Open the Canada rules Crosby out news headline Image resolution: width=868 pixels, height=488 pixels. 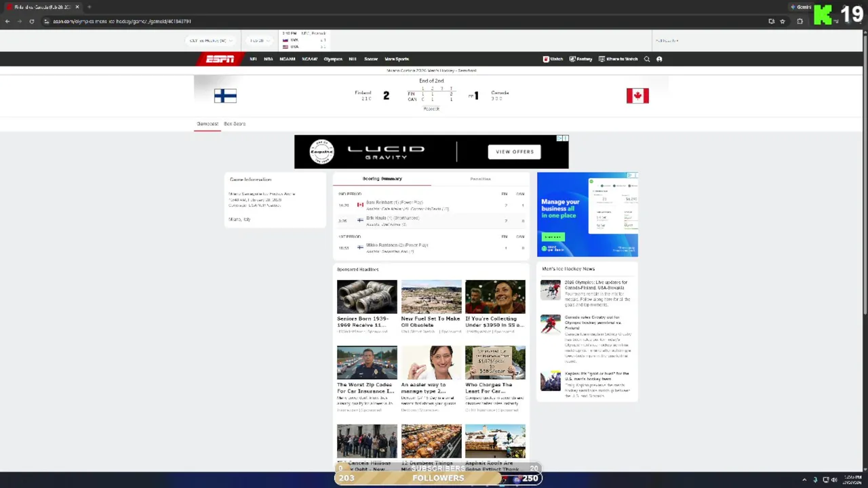pos(593,321)
